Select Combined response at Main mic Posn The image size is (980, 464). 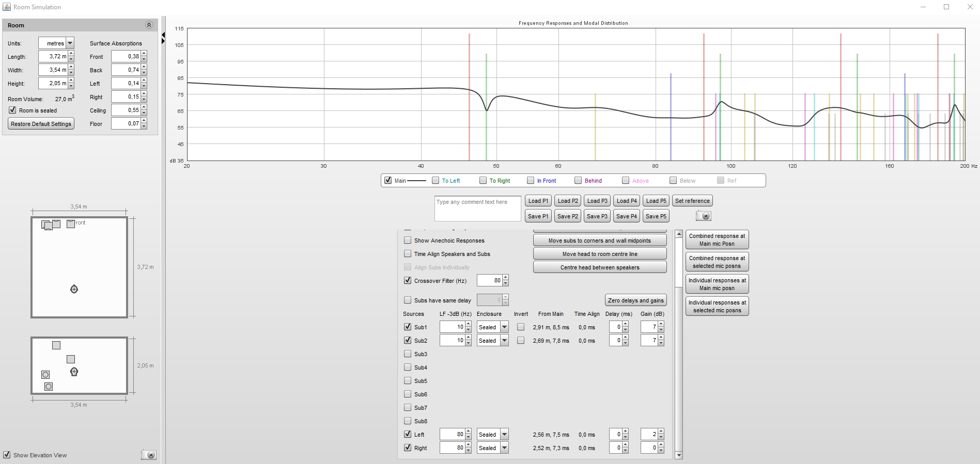(x=717, y=239)
